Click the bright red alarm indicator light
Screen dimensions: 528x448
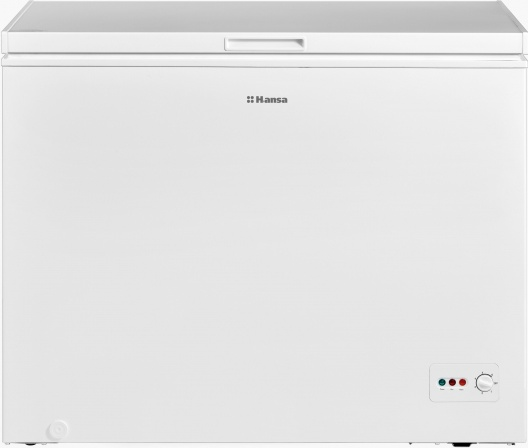click(x=463, y=382)
